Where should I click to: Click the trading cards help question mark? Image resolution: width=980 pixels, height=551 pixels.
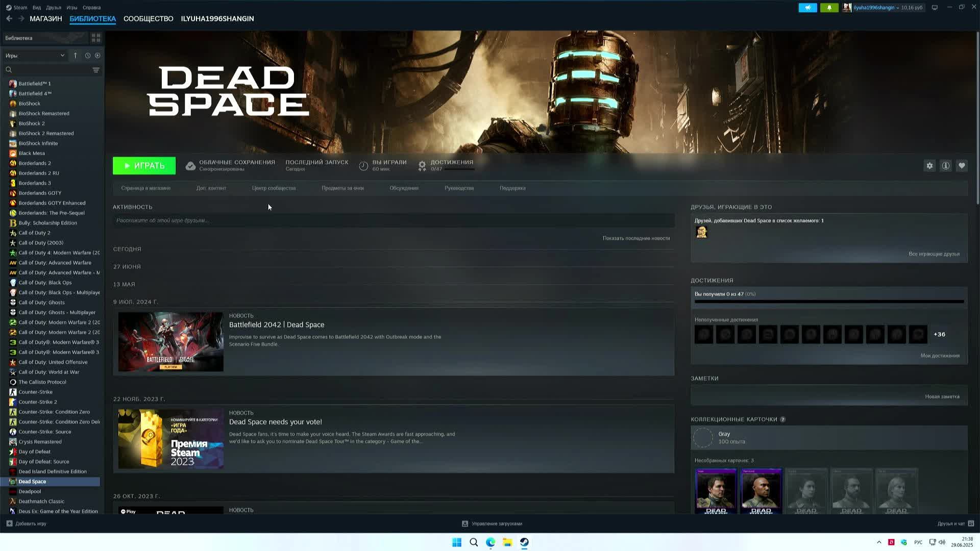tap(782, 419)
